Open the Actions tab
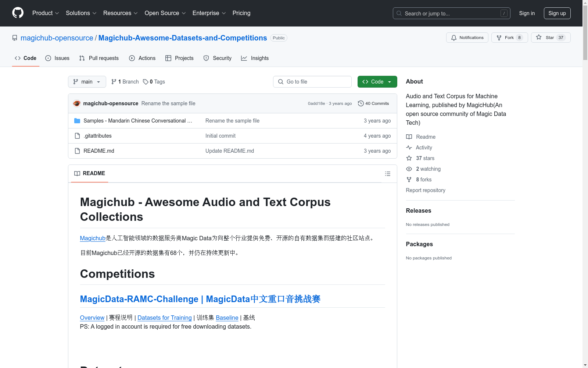The height and width of the screenshot is (368, 588). tap(142, 58)
